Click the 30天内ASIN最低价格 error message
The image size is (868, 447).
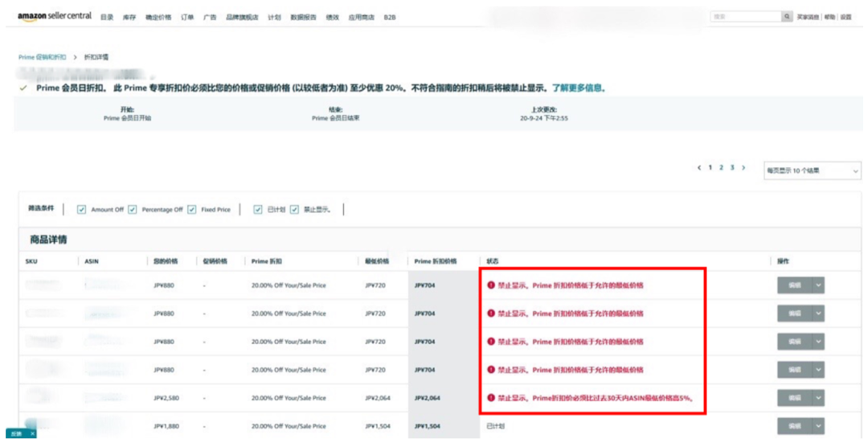tap(596, 398)
